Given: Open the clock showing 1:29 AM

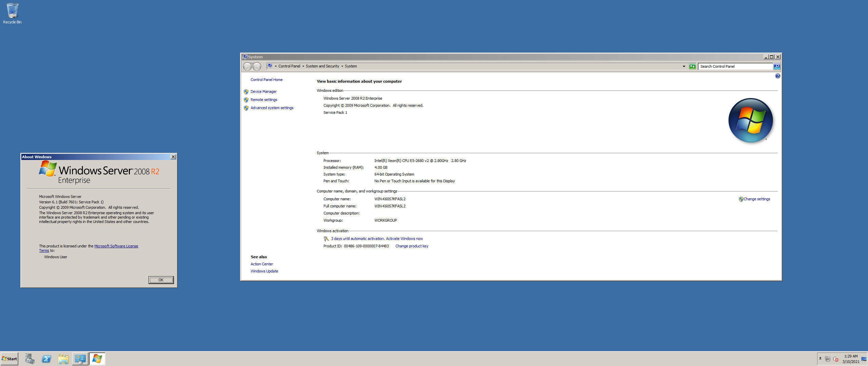Looking at the screenshot, I should pyautogui.click(x=851, y=359).
